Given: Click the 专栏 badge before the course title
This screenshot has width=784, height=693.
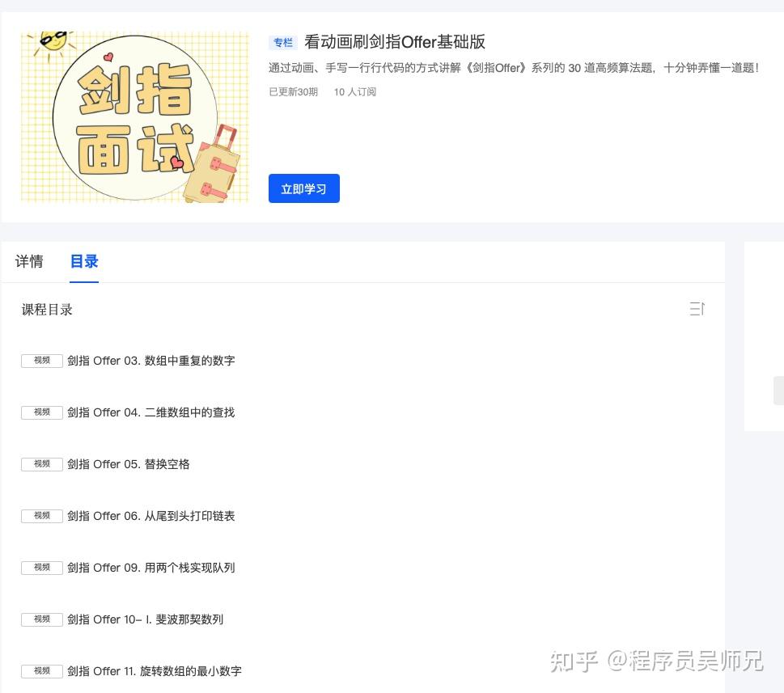Looking at the screenshot, I should click(282, 42).
